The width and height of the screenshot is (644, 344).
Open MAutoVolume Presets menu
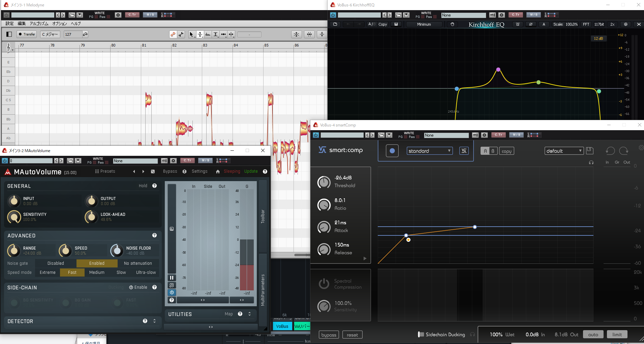click(105, 171)
